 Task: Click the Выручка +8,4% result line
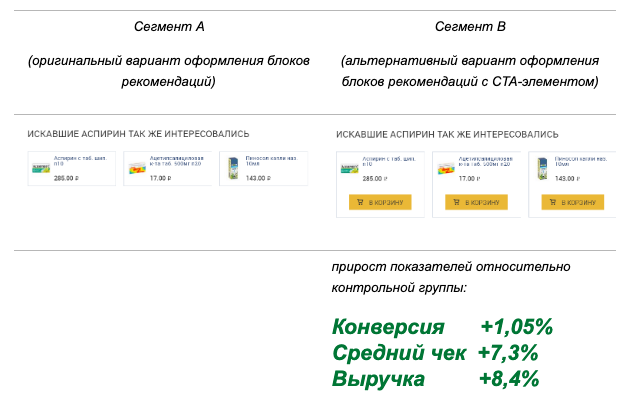pos(435,379)
